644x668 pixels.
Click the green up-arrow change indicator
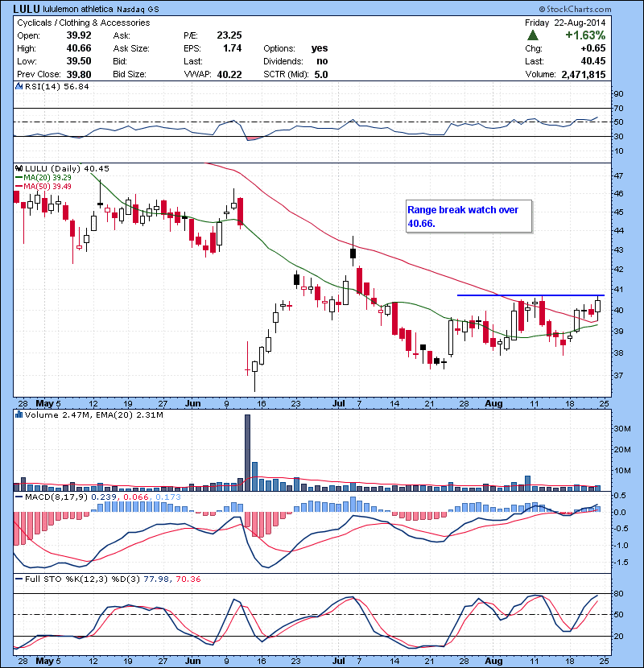(x=532, y=35)
